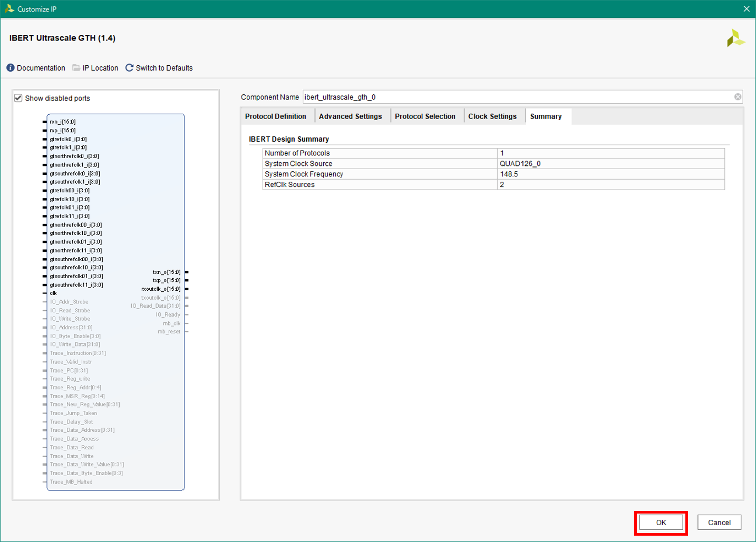Screen dimensions: 756x542
Task: Select the Trace_Data_Address[0:31] port
Action: tap(82, 430)
